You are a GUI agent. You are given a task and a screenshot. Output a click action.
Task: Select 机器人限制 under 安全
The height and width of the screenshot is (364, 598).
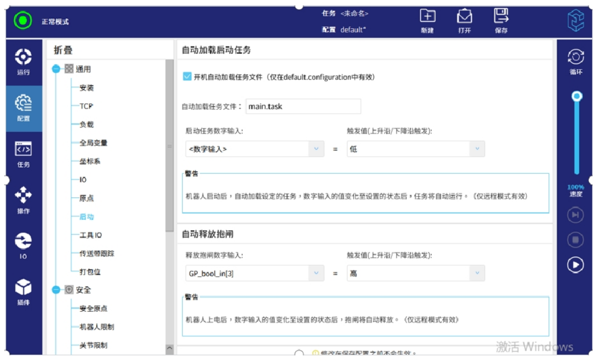[96, 327]
